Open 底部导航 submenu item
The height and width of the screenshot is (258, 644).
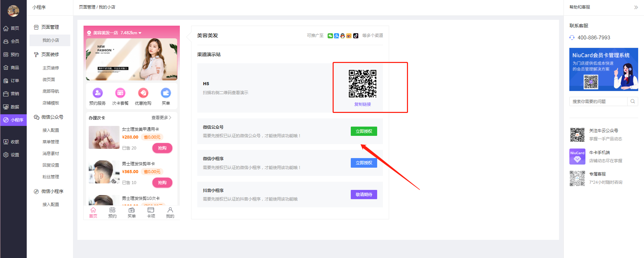point(51,91)
